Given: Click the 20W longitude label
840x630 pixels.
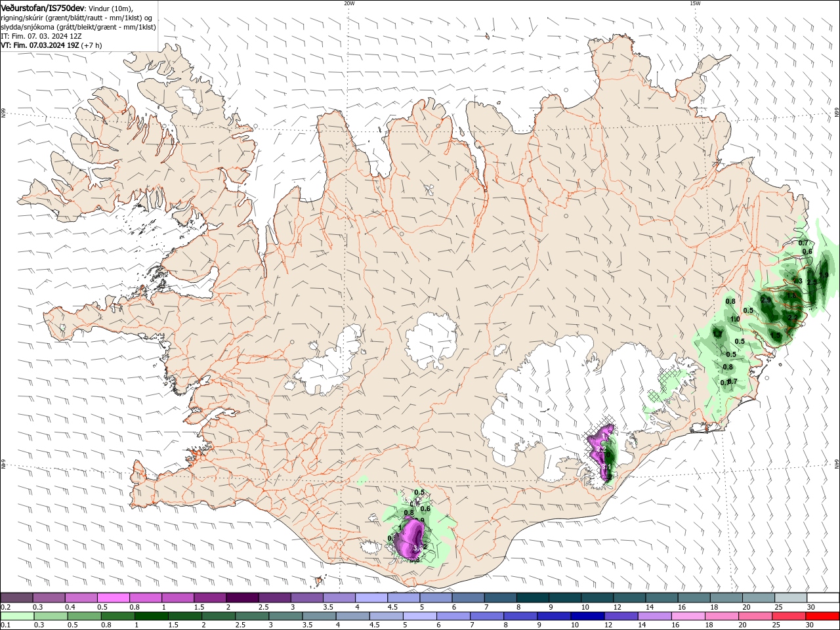Looking at the screenshot, I should click(349, 3).
